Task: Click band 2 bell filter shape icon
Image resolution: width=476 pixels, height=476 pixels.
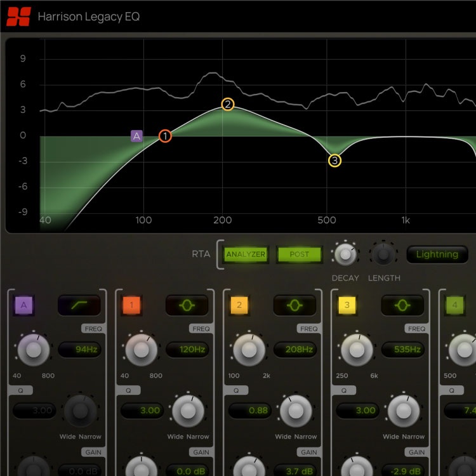Action: (294, 305)
